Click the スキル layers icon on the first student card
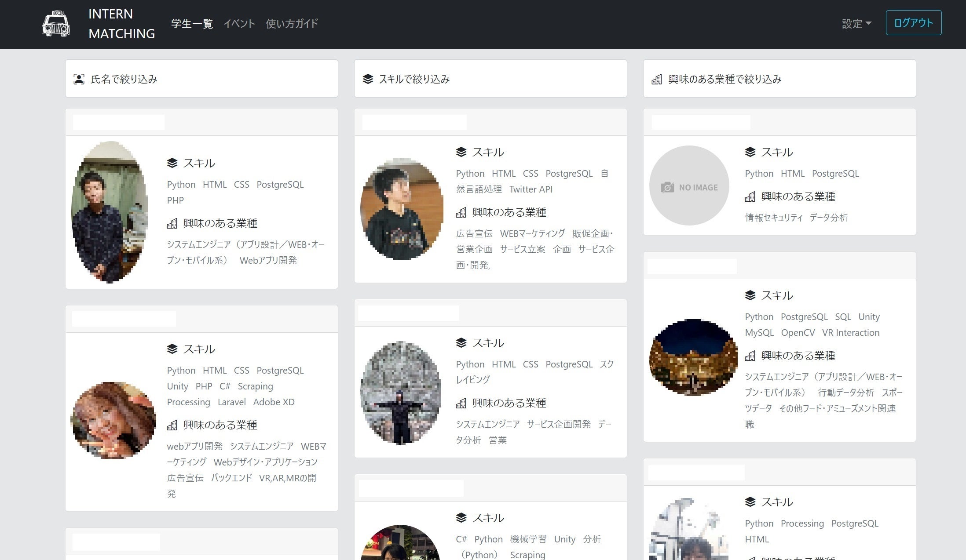 [172, 163]
